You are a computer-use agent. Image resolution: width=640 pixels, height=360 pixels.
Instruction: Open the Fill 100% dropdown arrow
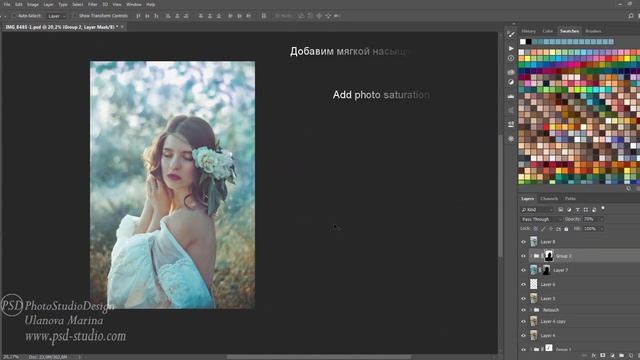(601, 229)
